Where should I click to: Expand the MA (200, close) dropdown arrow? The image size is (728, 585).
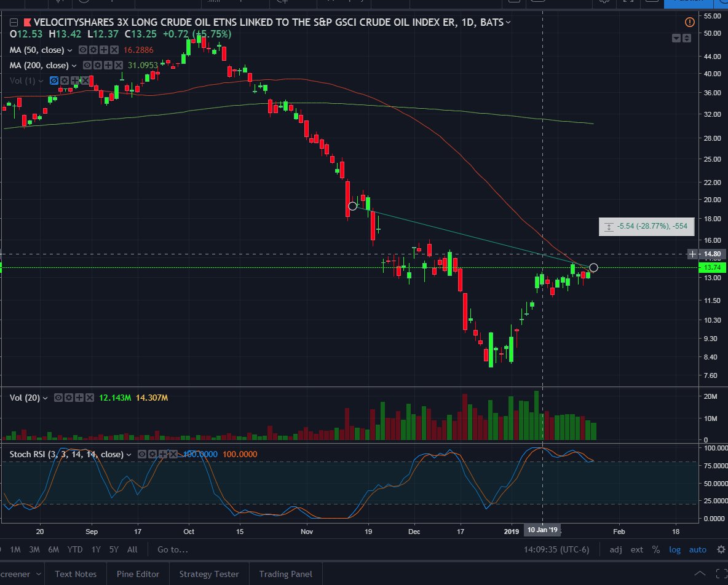[x=74, y=65]
